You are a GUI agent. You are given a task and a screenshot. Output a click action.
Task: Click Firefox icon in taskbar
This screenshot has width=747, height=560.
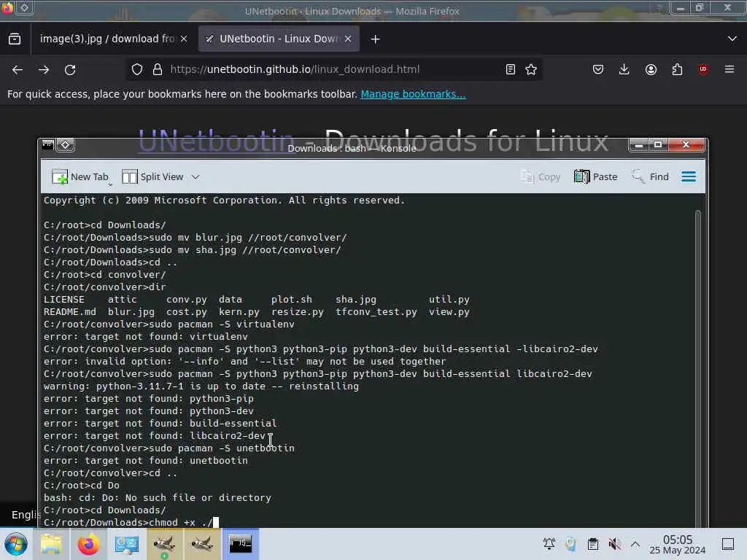point(88,544)
